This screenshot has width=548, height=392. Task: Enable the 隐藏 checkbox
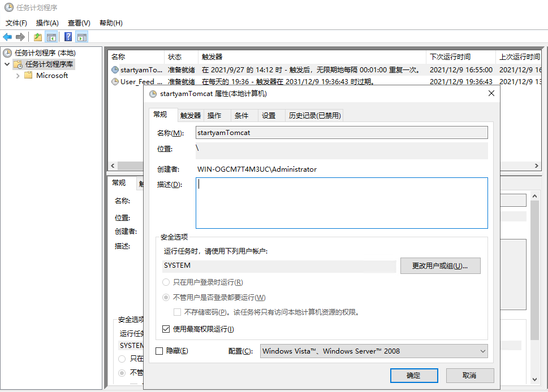tap(160, 351)
